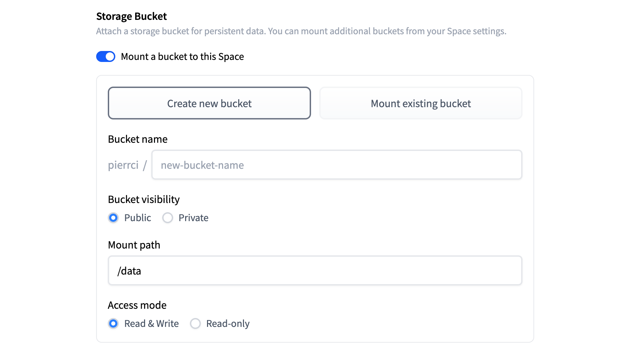The image size is (644, 356).
Task: Toggle the Mount a bucket switch off
Action: 106,56
